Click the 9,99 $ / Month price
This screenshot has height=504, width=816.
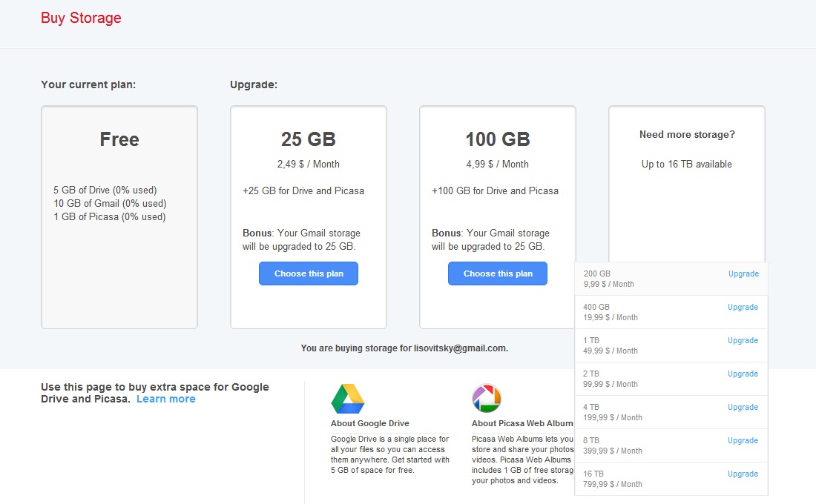[609, 284]
